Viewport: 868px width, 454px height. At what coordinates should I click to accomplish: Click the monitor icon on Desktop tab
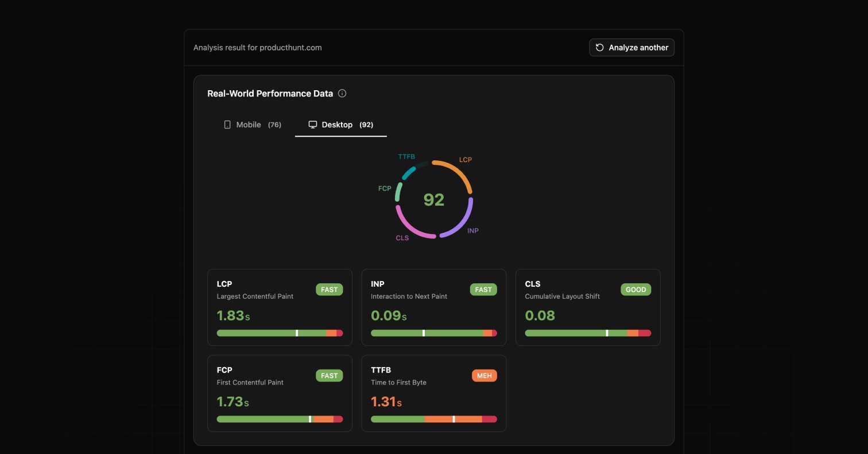coord(313,125)
